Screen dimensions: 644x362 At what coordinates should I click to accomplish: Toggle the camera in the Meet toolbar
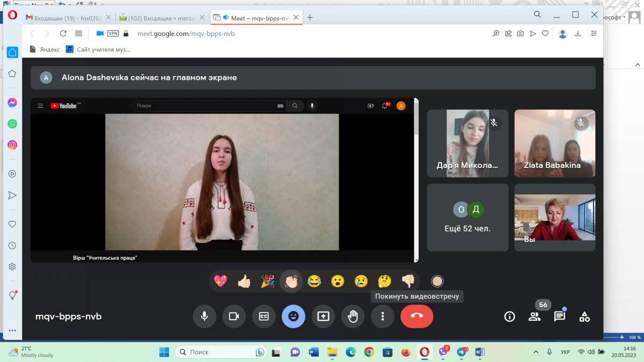(x=234, y=316)
